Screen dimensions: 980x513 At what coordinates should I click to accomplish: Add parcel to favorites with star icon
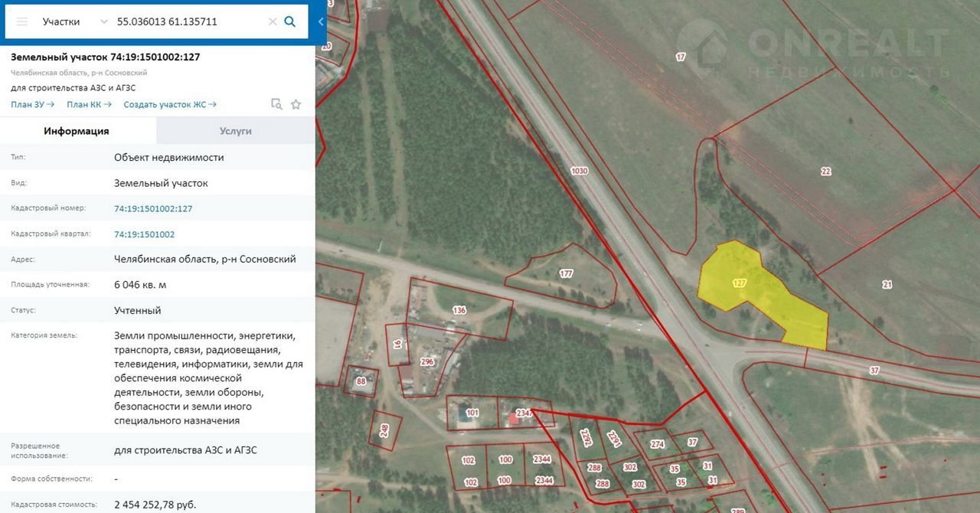click(296, 104)
